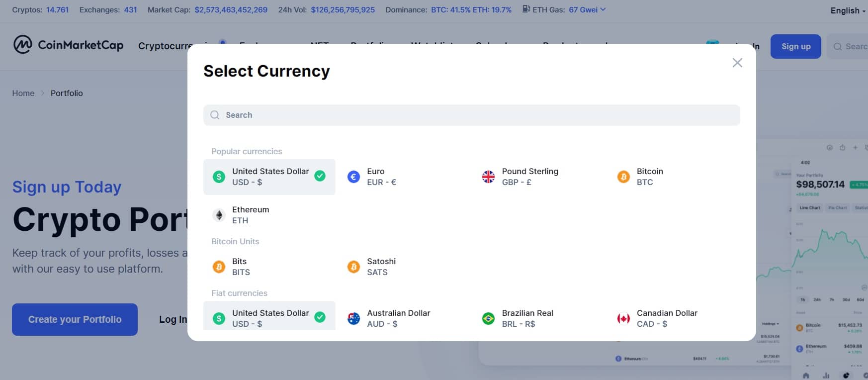
Task: Click the Satoshi coin icon
Action: click(353, 267)
